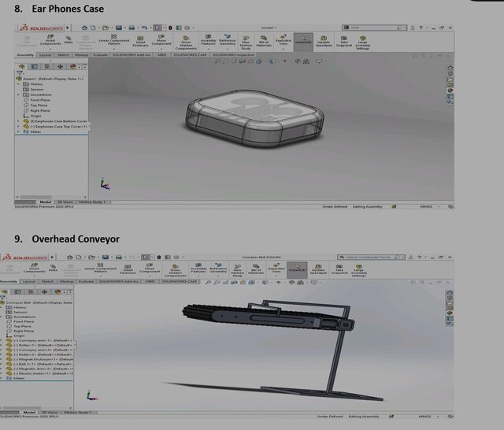The width and height of the screenshot is (504, 430).
Task: Click Undo icon in Ear Phones Case title toolbar
Action: 144,28
